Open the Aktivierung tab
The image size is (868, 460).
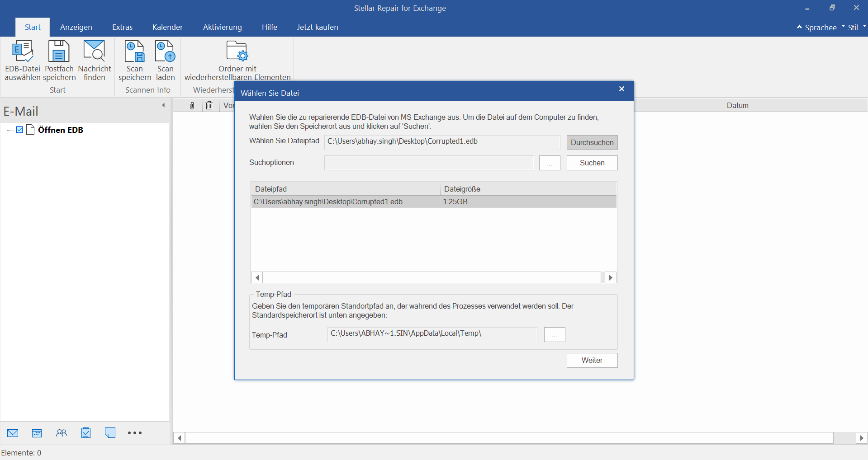coord(222,27)
